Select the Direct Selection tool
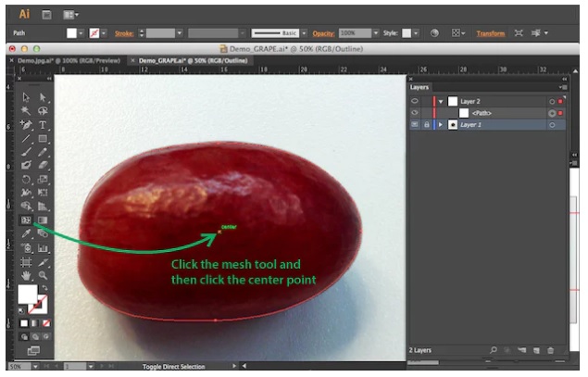The height and width of the screenshot is (377, 588). point(43,97)
